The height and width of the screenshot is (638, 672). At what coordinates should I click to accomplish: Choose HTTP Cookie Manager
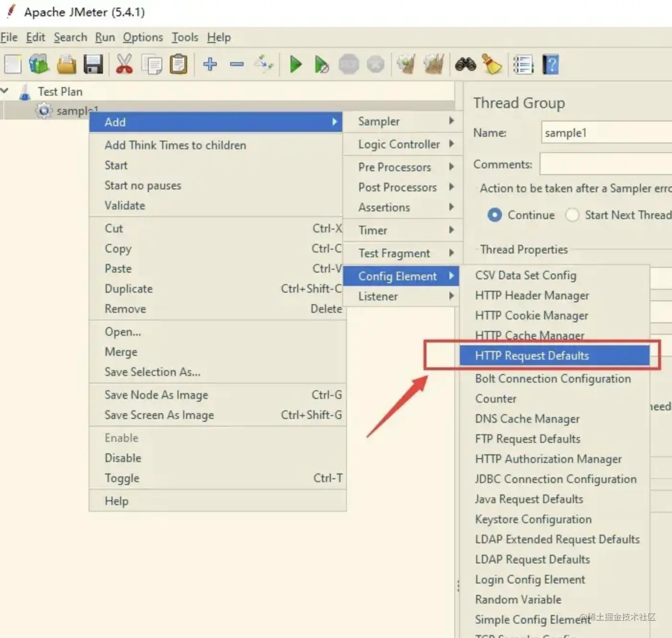(x=555, y=315)
